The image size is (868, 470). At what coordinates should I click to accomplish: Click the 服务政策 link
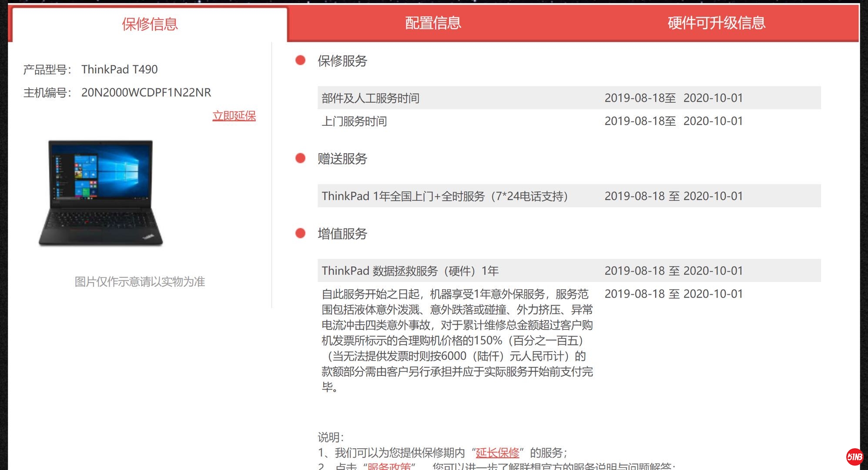pos(389,466)
